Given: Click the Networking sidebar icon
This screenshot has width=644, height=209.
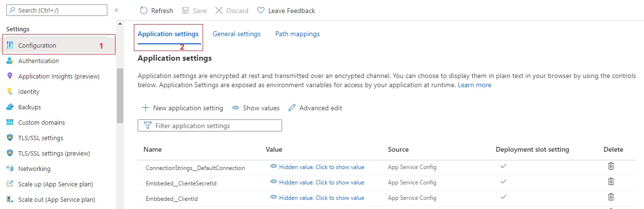Looking at the screenshot, I should point(10,169).
